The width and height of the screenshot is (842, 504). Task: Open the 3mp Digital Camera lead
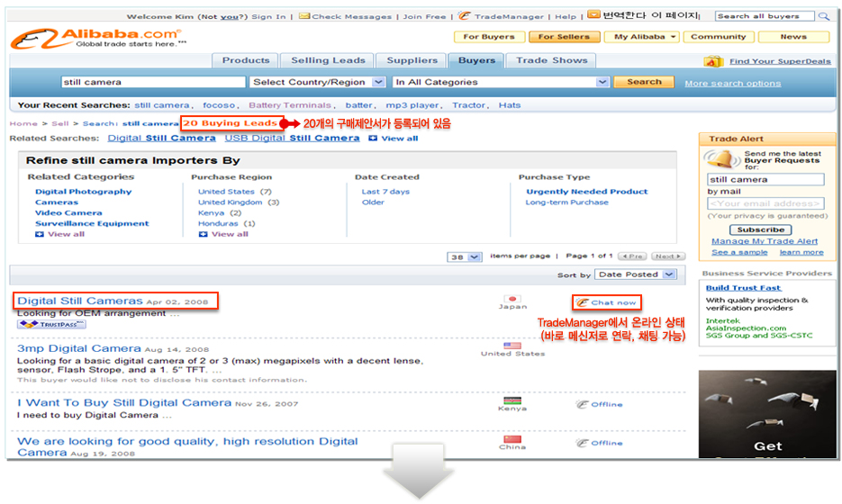(79, 348)
